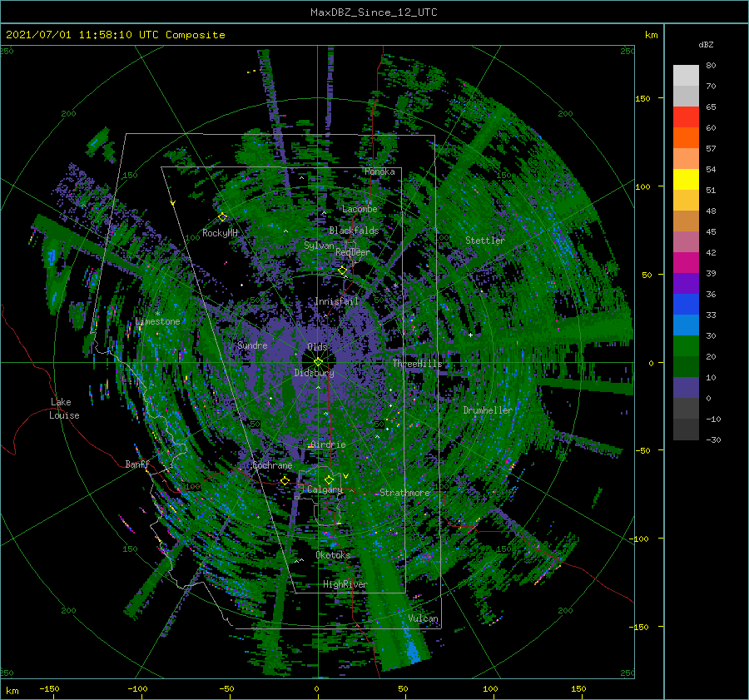Select the bright green 30-20 dBZ legend swatch

(x=686, y=346)
